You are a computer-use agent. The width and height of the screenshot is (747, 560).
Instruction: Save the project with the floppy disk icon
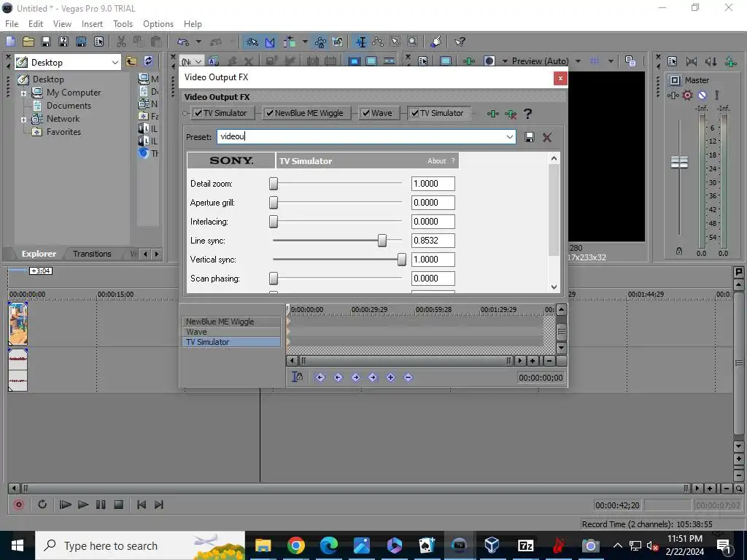pyautogui.click(x=46, y=42)
